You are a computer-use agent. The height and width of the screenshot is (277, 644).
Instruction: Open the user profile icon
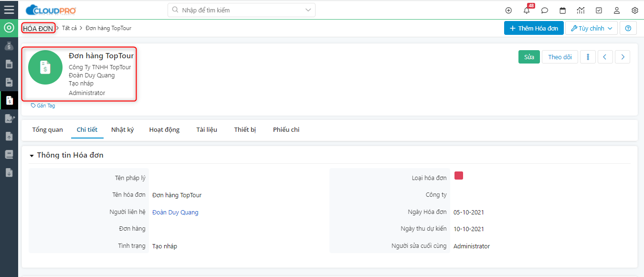tap(617, 10)
